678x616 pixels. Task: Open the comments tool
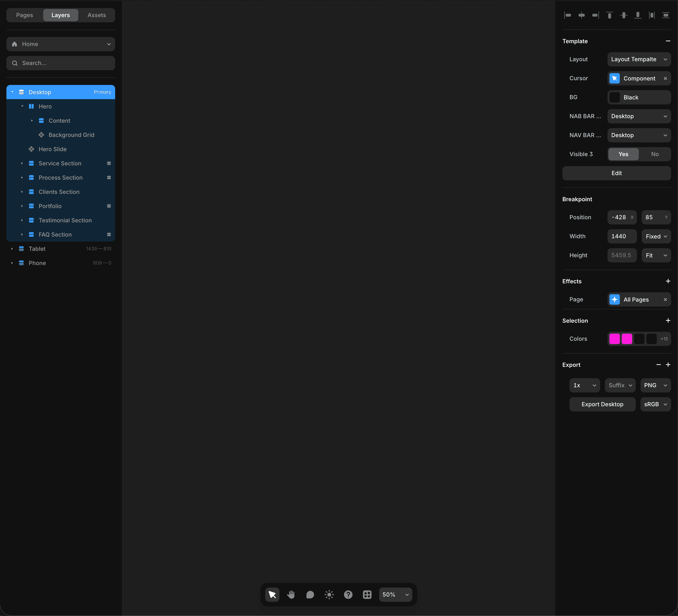point(310,594)
